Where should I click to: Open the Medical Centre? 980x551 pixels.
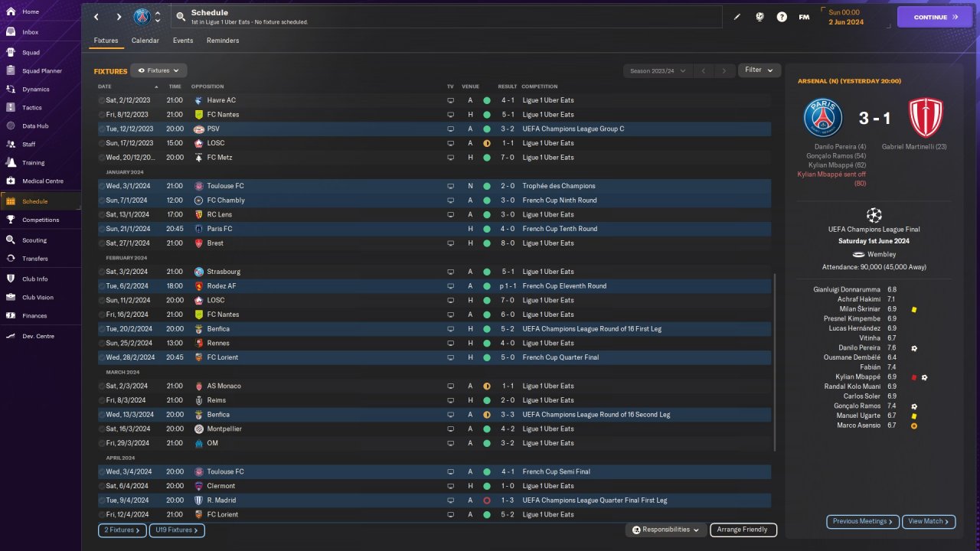tap(42, 181)
